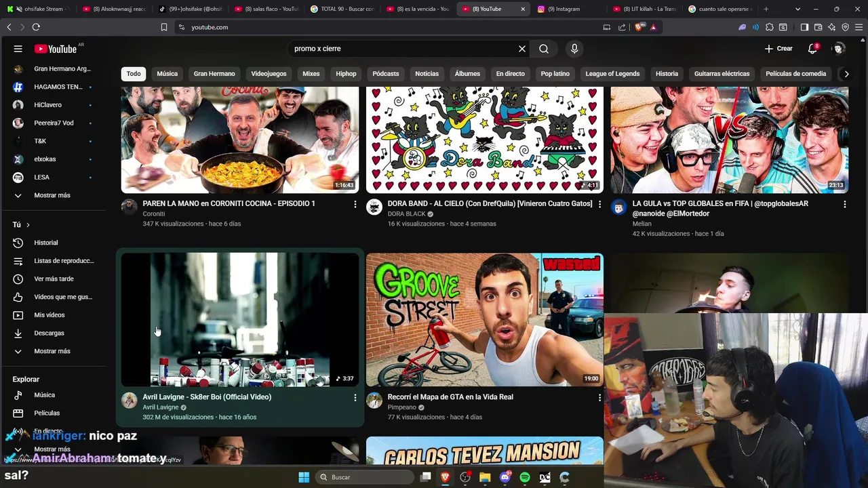
Task: Open the YouTube hamburger guide menu
Action: (x=18, y=49)
